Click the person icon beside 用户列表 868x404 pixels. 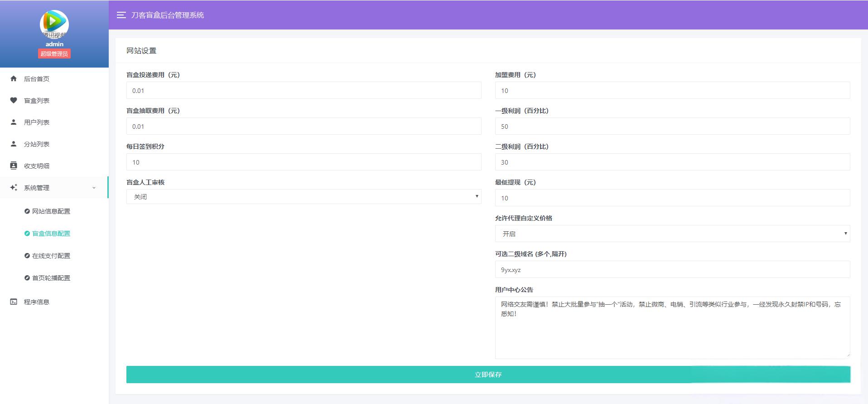click(14, 122)
